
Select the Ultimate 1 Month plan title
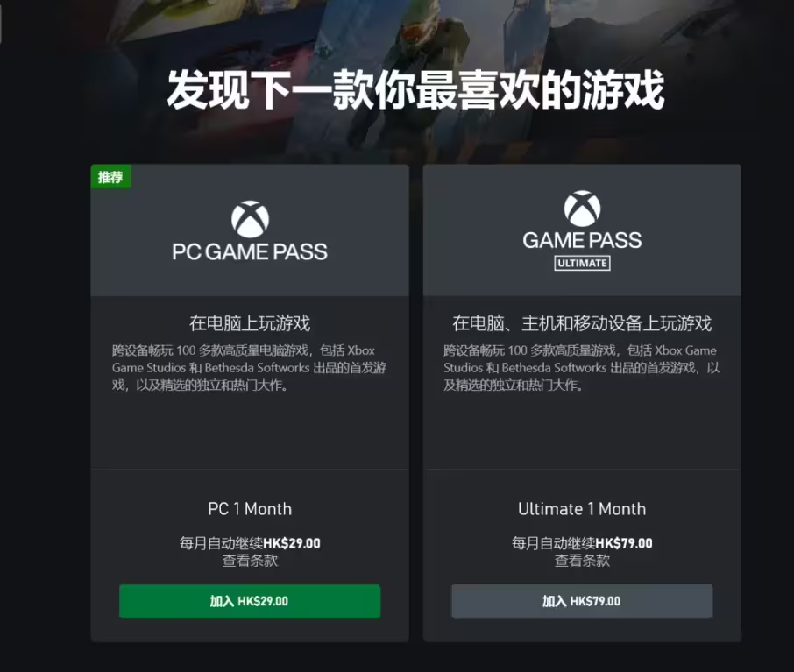pos(582,509)
